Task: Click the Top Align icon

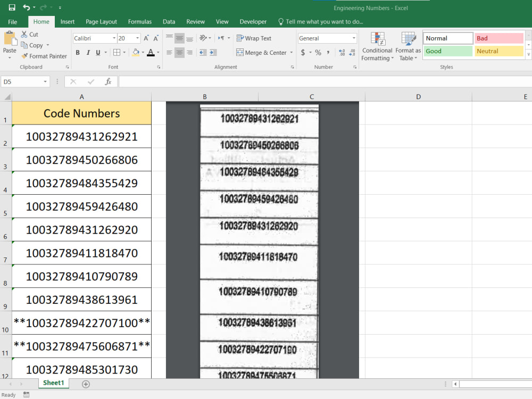Action: 169,38
